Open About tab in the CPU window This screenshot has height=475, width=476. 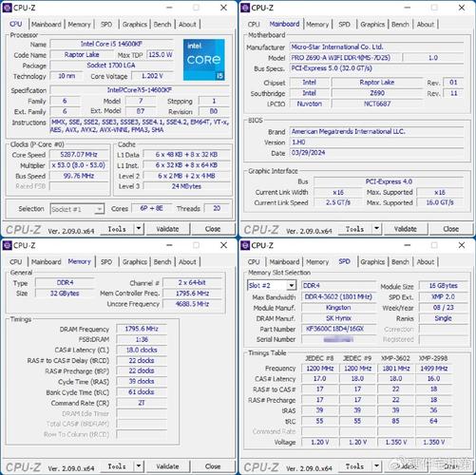pos(187,25)
